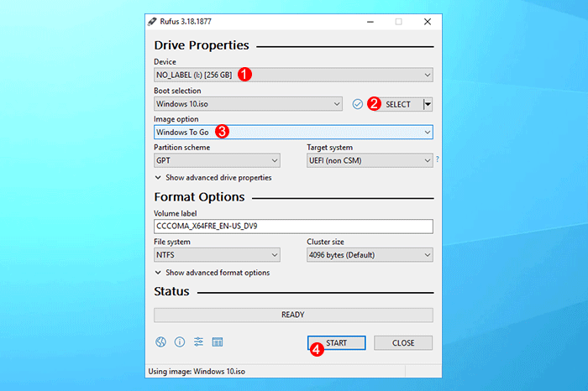Show the log window icon
Screen dimensions: 588x391
[x=218, y=342]
